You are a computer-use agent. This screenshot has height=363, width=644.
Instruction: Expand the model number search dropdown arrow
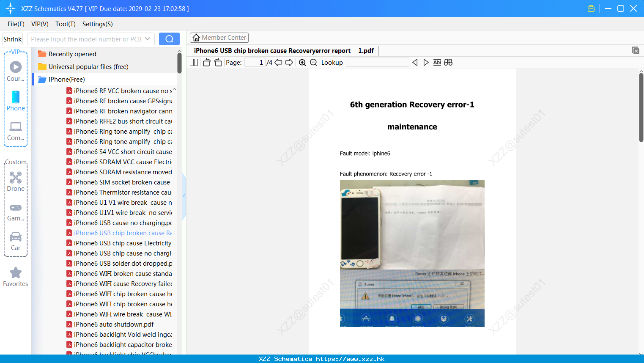point(148,39)
